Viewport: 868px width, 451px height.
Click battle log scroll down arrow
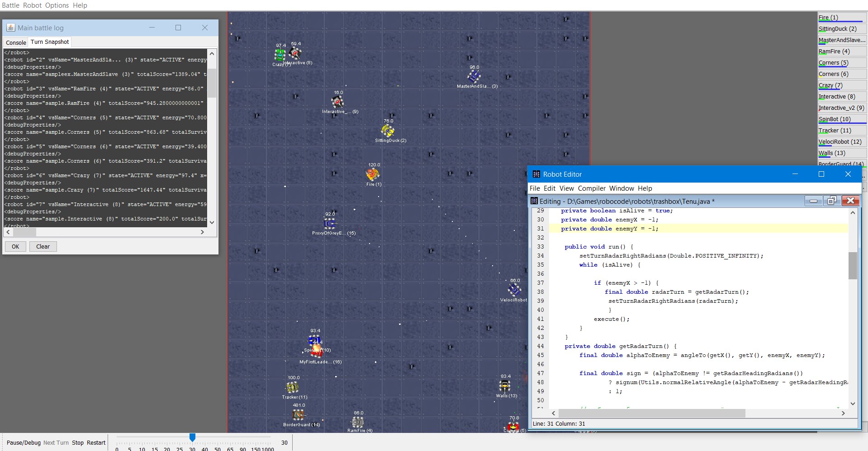coord(212,222)
